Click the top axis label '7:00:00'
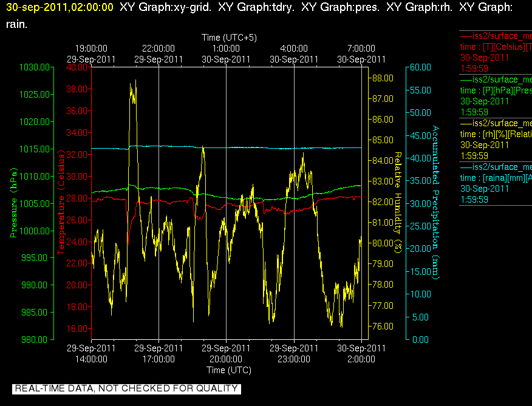This screenshot has width=532, height=406. [361, 49]
